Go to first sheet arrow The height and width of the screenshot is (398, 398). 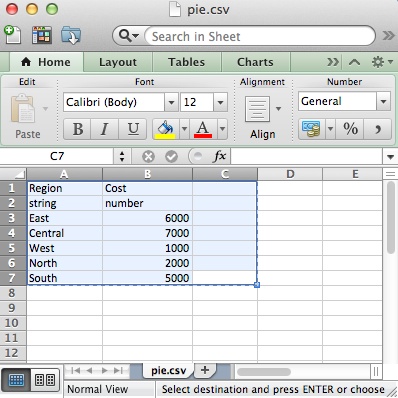click(x=76, y=370)
